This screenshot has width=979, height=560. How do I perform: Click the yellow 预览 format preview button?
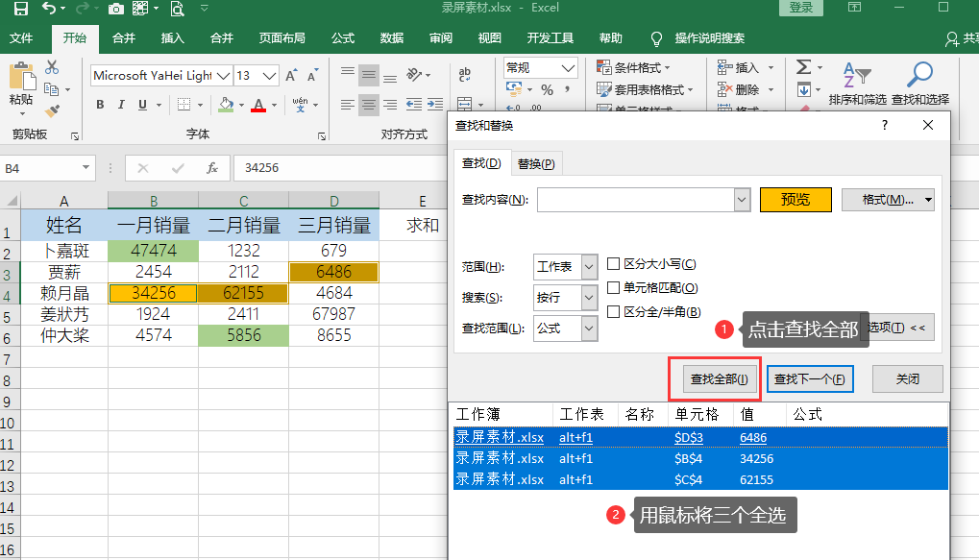(x=795, y=200)
